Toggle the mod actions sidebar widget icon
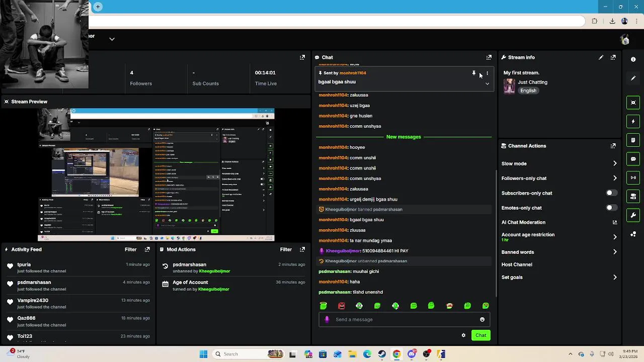The width and height of the screenshot is (644, 362). [x=633, y=196]
